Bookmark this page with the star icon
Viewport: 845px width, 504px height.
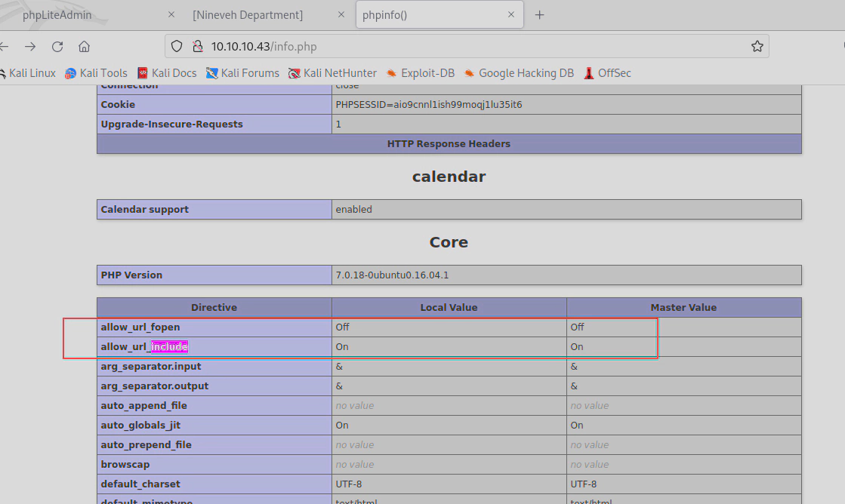pos(757,47)
